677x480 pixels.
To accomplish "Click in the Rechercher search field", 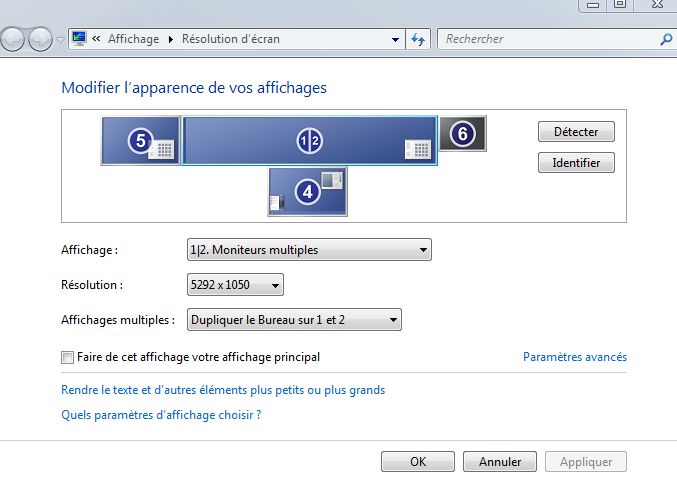I will coord(548,39).
